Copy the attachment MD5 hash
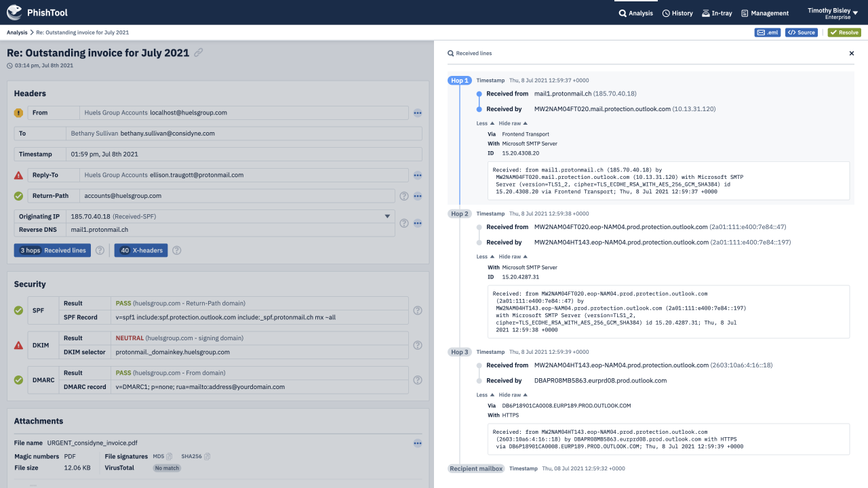 tap(170, 456)
